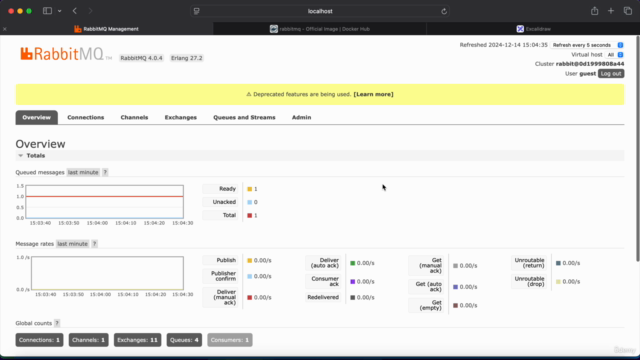Click Unacked light blue swatch
The width and height of the screenshot is (640, 360).
click(249, 202)
